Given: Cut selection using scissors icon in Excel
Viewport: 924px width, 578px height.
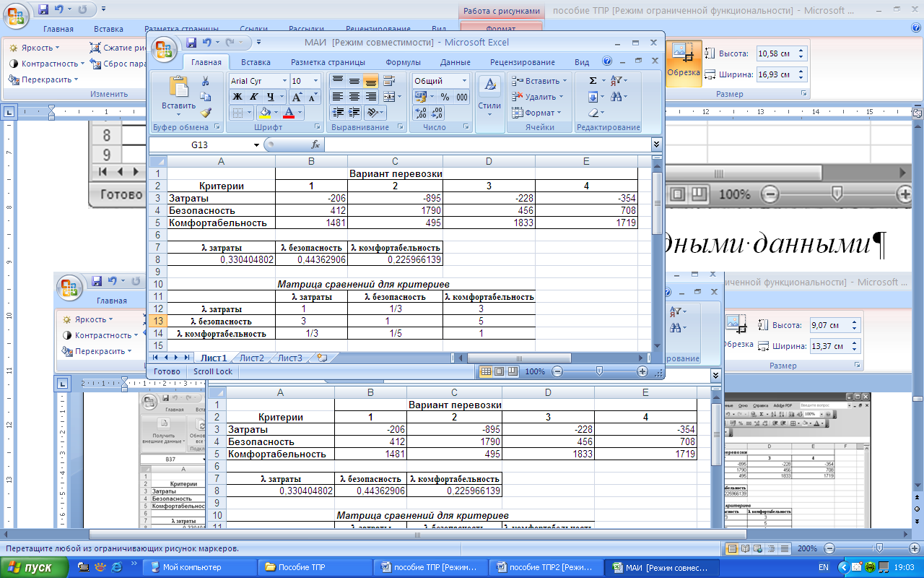Looking at the screenshot, I should [206, 81].
